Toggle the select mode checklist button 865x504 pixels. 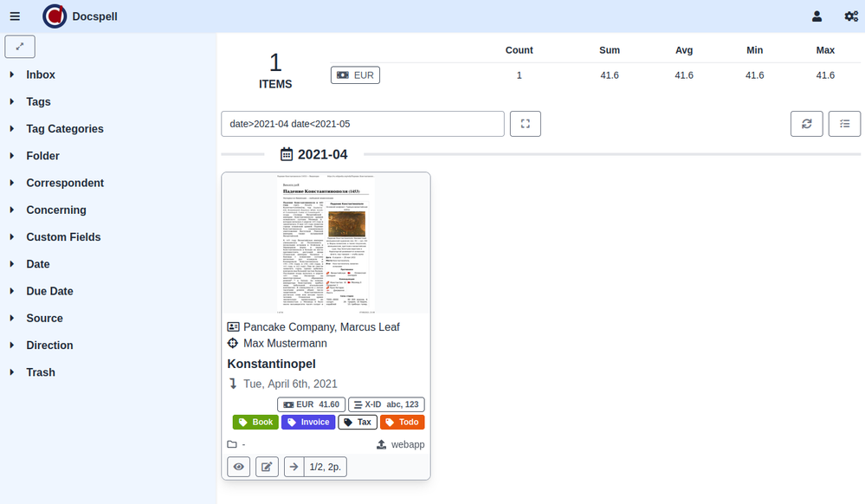844,124
